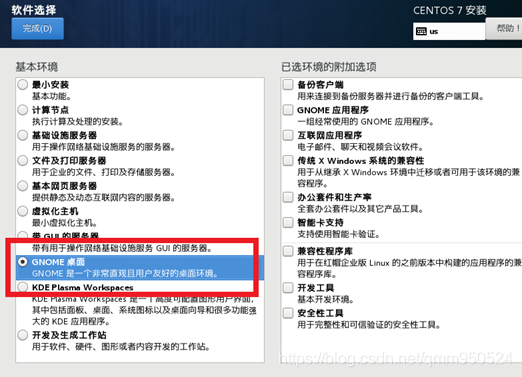This screenshot has width=522, height=377.
Task: Click 全套办公套件以及其它产品工具 text
Action: tap(361, 209)
